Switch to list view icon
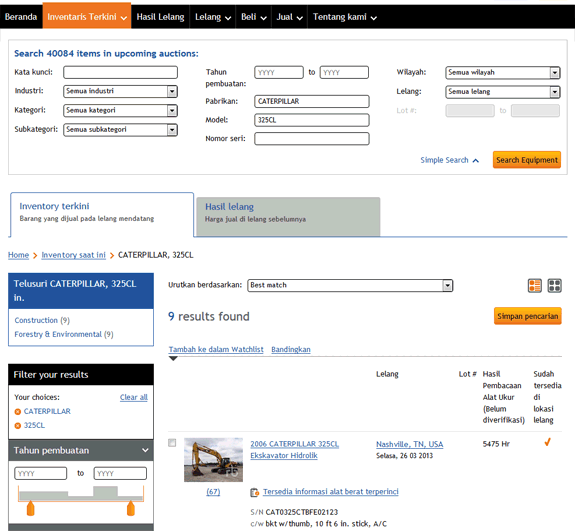This screenshot has height=531, width=575. point(534,285)
